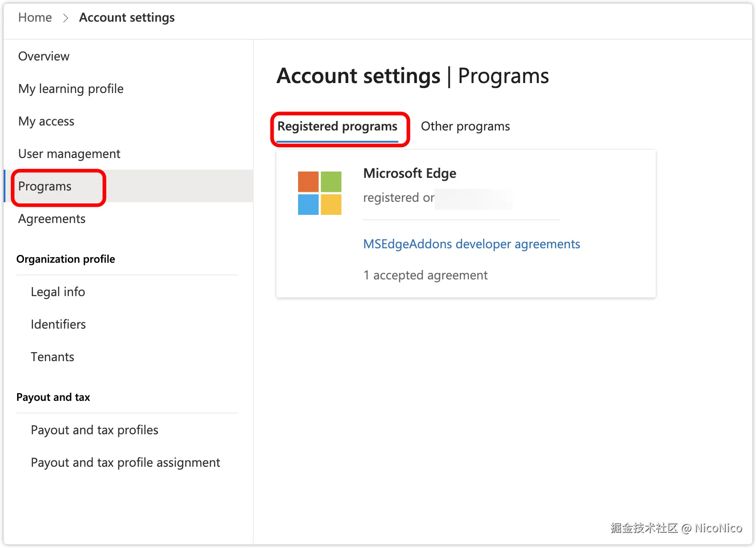The width and height of the screenshot is (756, 548).
Task: Open Payout and tax profile assignment
Action: click(126, 463)
